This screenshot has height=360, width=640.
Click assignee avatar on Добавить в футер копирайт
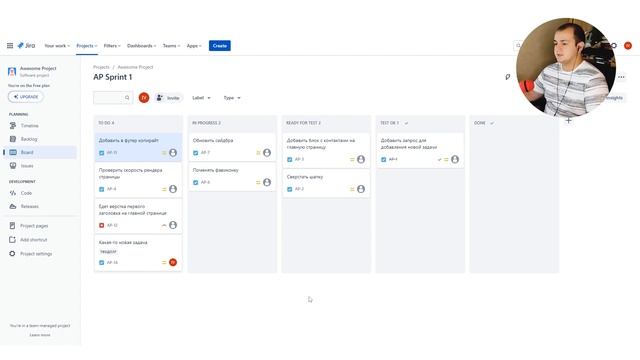tap(173, 153)
